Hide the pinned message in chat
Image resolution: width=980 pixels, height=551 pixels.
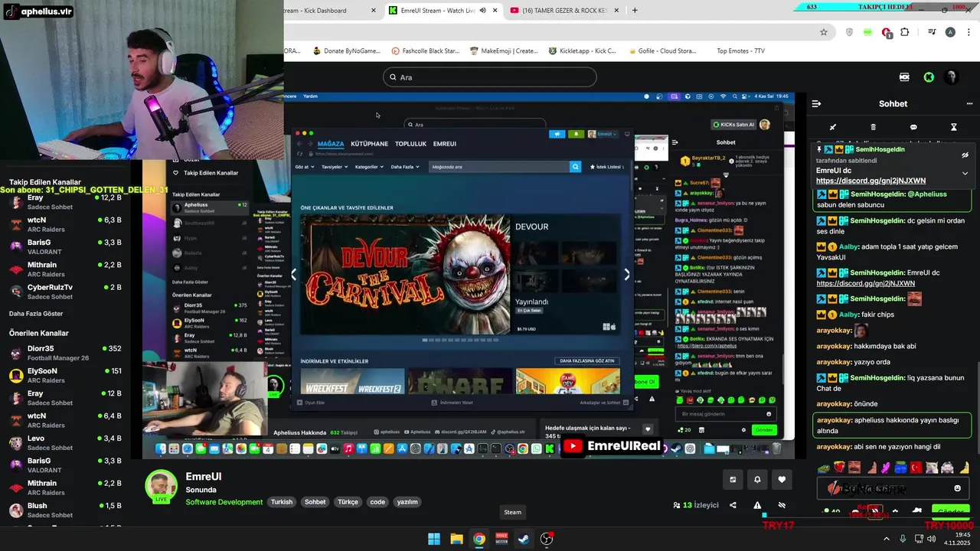coord(965,155)
